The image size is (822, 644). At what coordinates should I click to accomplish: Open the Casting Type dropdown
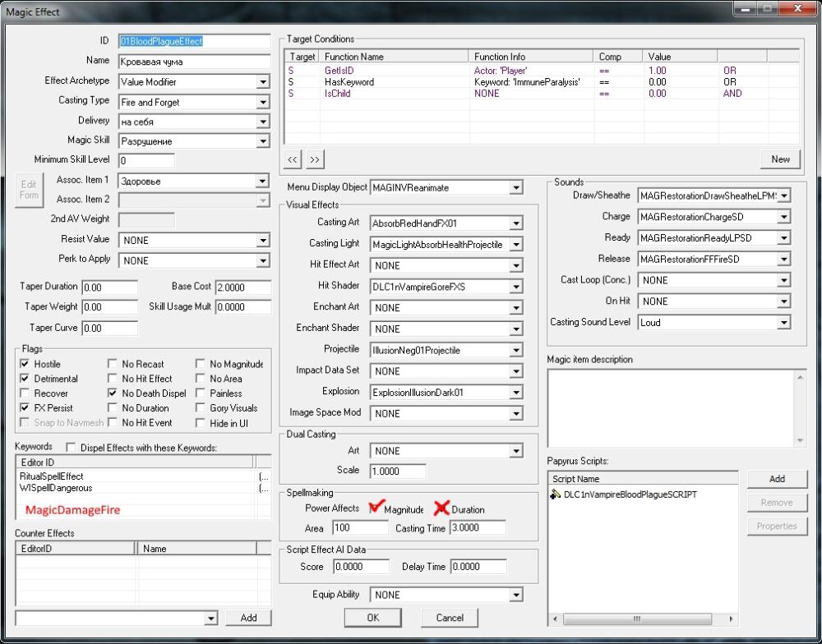(263, 102)
